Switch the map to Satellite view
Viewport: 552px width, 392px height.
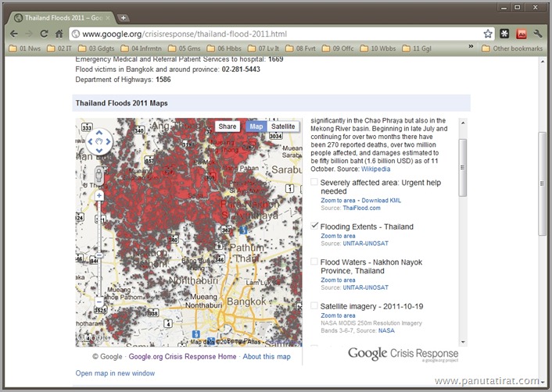point(283,127)
